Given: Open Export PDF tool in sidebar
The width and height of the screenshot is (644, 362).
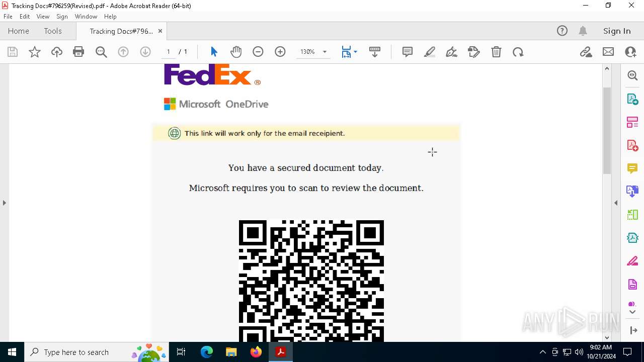Looking at the screenshot, I should coord(632,99).
